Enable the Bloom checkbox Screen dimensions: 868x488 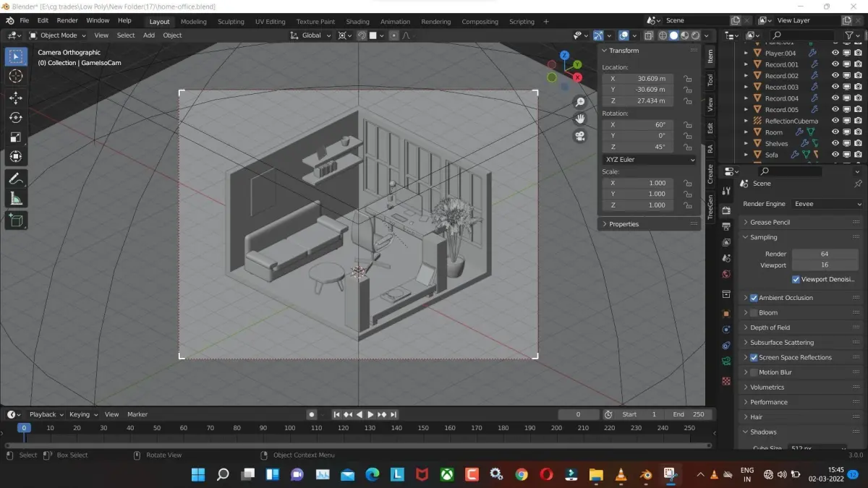point(754,313)
